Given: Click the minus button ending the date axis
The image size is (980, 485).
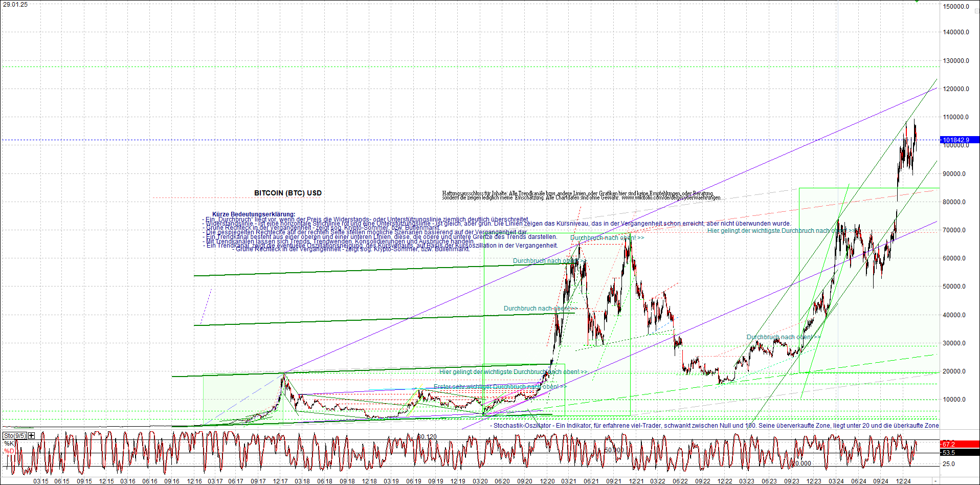Looking at the screenshot, I should click(936, 481).
